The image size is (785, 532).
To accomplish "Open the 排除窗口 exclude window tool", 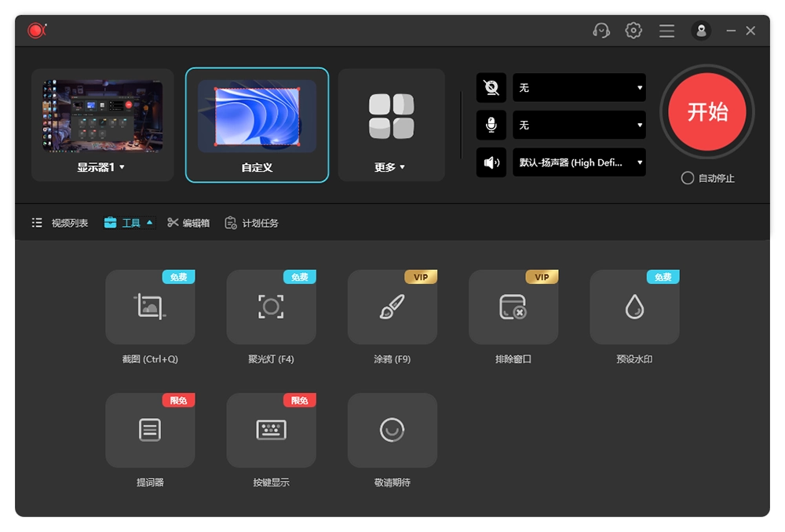I will coord(513,307).
